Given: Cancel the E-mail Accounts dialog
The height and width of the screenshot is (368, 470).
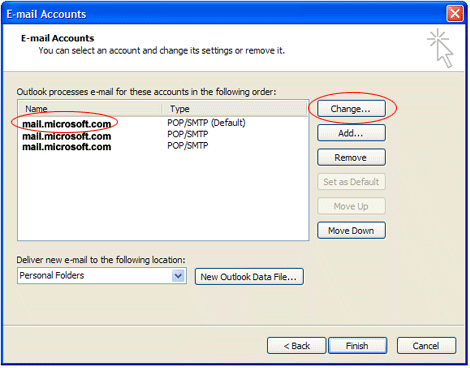Looking at the screenshot, I should [426, 346].
